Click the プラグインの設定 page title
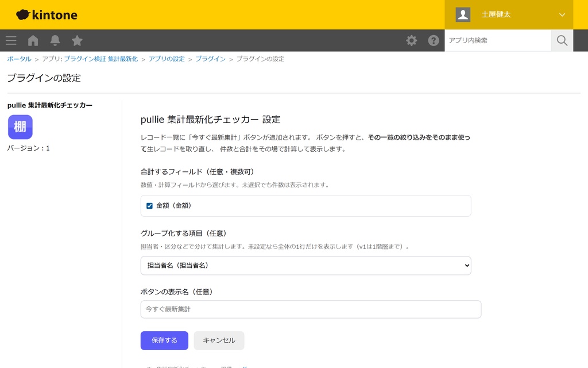 tap(44, 78)
